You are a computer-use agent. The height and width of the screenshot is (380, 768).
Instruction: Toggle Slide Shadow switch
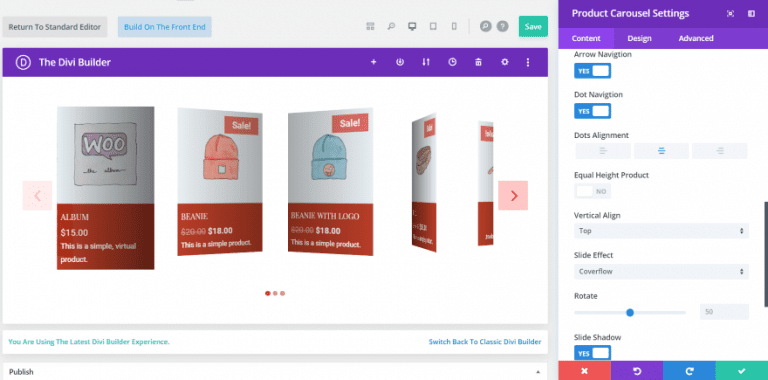click(x=593, y=353)
